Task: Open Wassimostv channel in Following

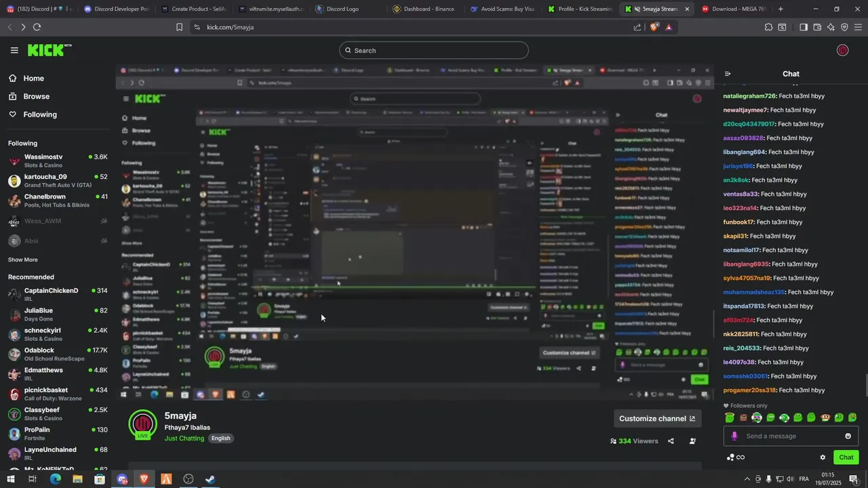Action: click(x=58, y=161)
